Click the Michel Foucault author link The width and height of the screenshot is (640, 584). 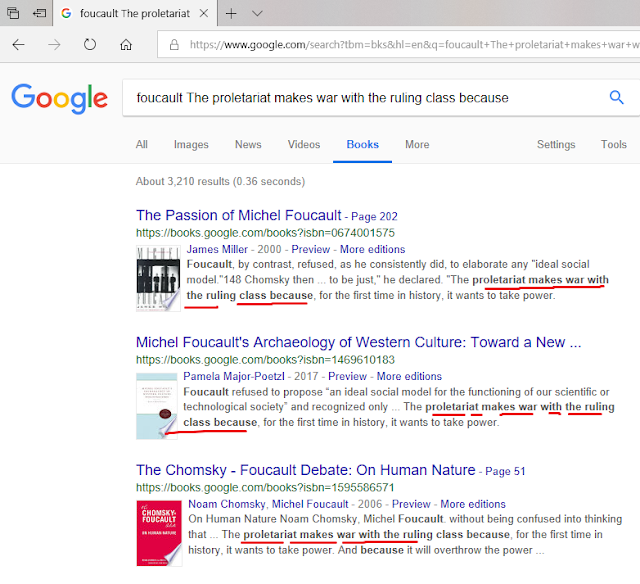point(310,504)
